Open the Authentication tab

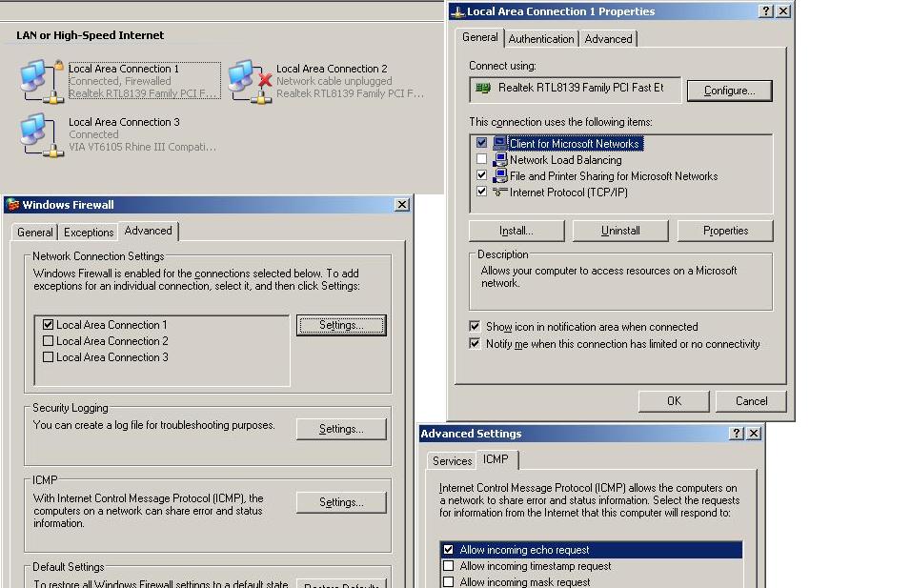pos(541,39)
